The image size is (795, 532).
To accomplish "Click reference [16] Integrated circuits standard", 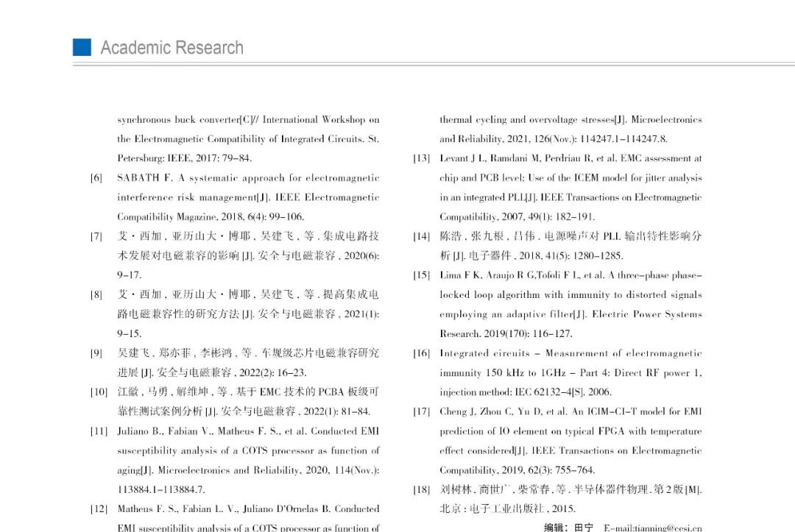I will click(x=421, y=353).
